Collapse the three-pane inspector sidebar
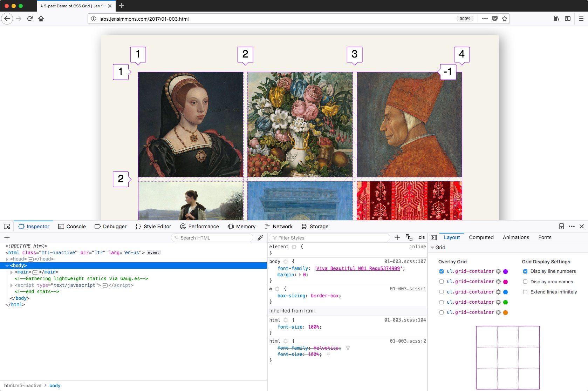The width and height of the screenshot is (588, 391). tap(433, 237)
